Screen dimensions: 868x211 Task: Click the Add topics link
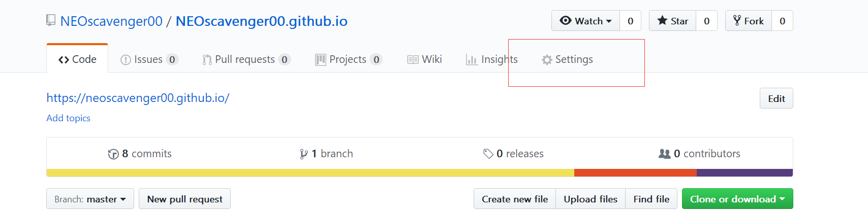click(x=69, y=118)
